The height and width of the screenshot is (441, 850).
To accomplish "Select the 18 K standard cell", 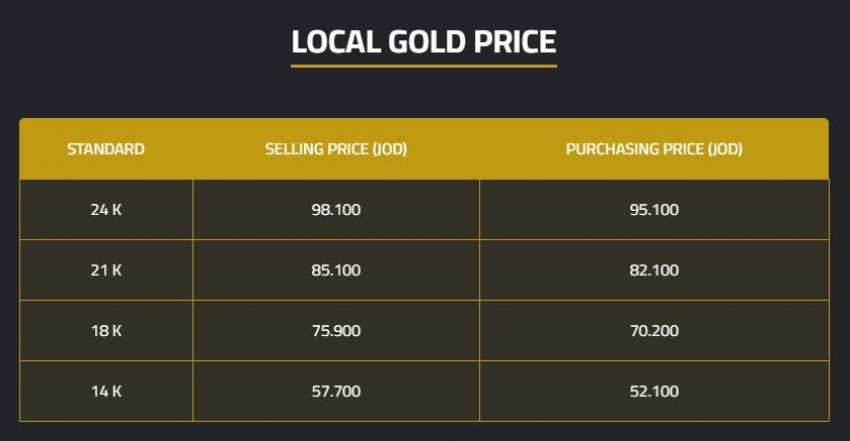I will tap(106, 330).
